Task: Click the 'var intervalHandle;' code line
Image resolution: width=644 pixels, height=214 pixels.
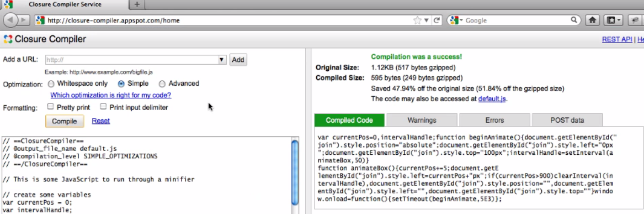Action: pyautogui.click(x=38, y=210)
